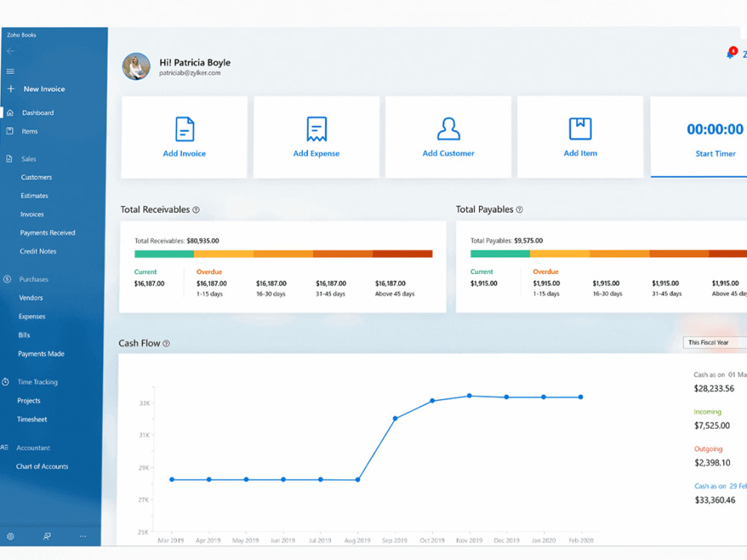Click dark red segment of receivables bar
747x560 pixels.
(x=403, y=254)
